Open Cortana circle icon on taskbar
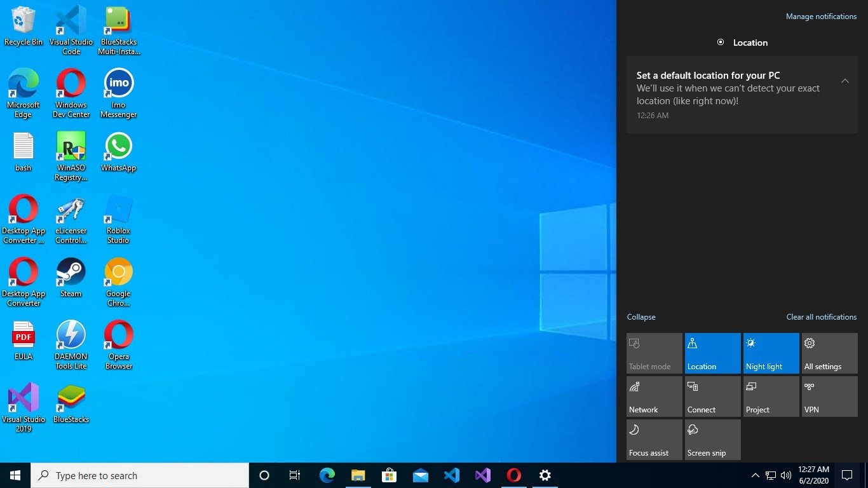This screenshot has width=868, height=488. [x=264, y=475]
